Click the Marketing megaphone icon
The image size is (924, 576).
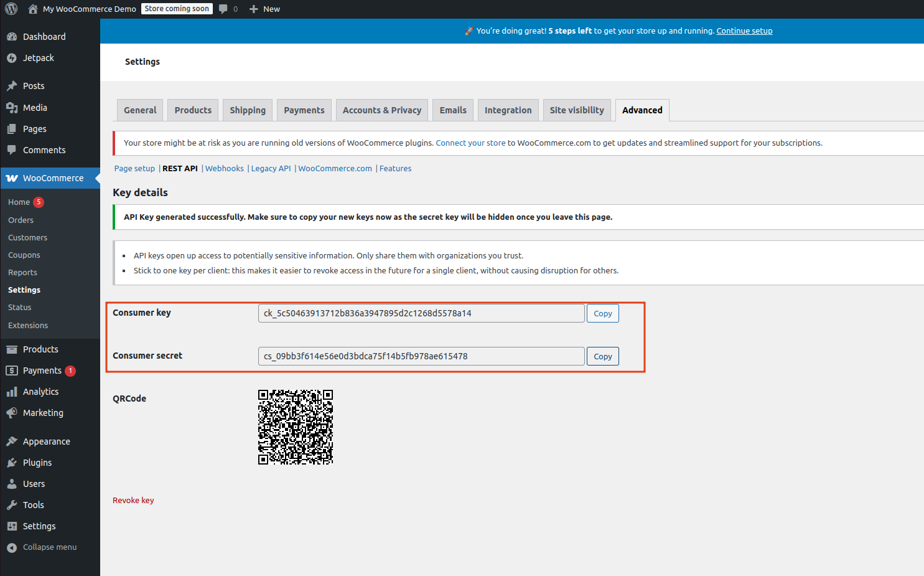pos(12,413)
